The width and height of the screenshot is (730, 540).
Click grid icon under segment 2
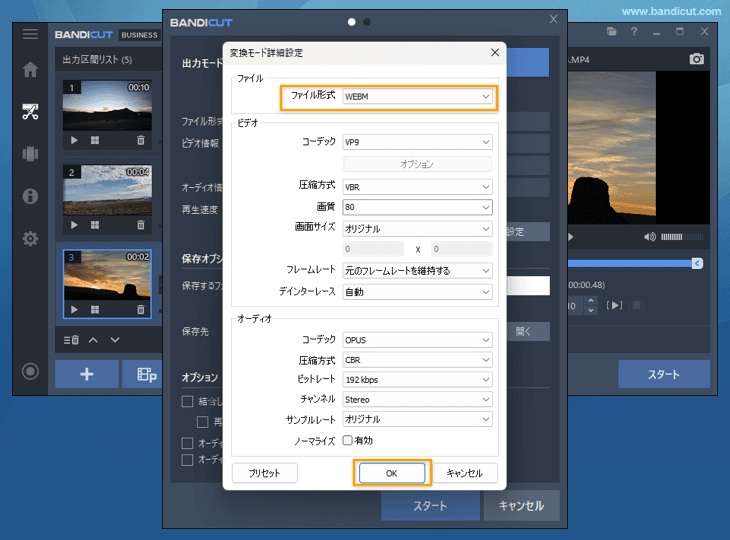coord(95,225)
